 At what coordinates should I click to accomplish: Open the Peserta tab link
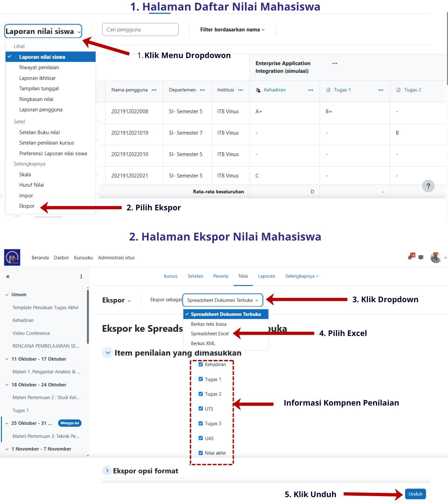click(x=220, y=276)
